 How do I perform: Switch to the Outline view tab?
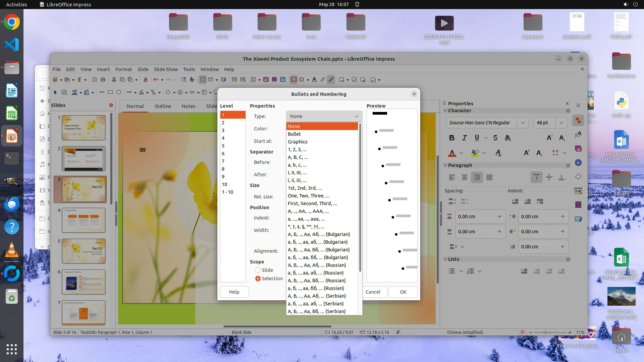(163, 106)
